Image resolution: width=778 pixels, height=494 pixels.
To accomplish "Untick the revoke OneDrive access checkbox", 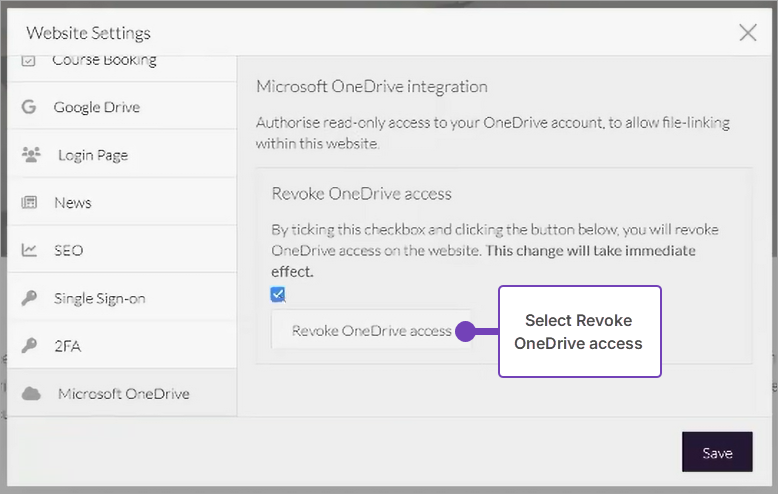I will (x=278, y=294).
